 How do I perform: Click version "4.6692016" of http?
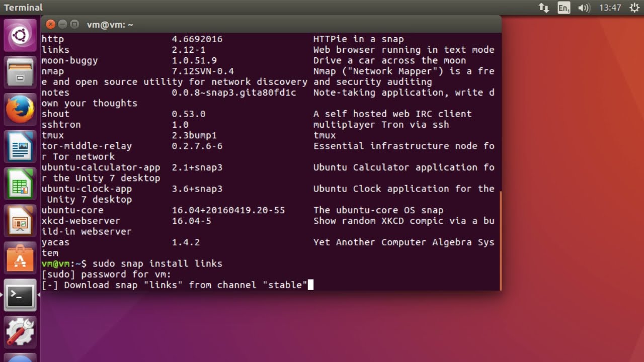tap(197, 39)
